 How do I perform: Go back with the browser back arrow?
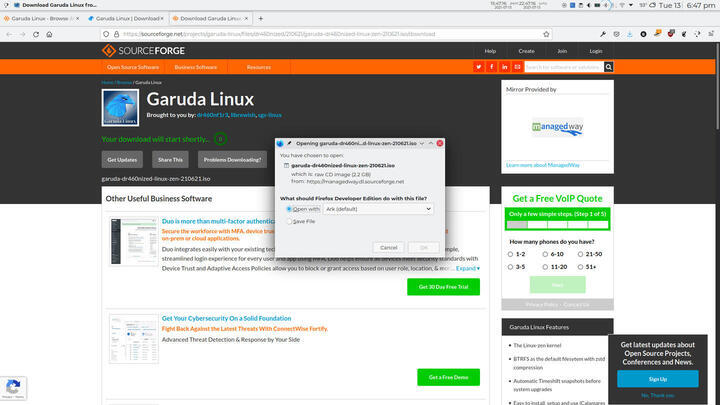9,34
